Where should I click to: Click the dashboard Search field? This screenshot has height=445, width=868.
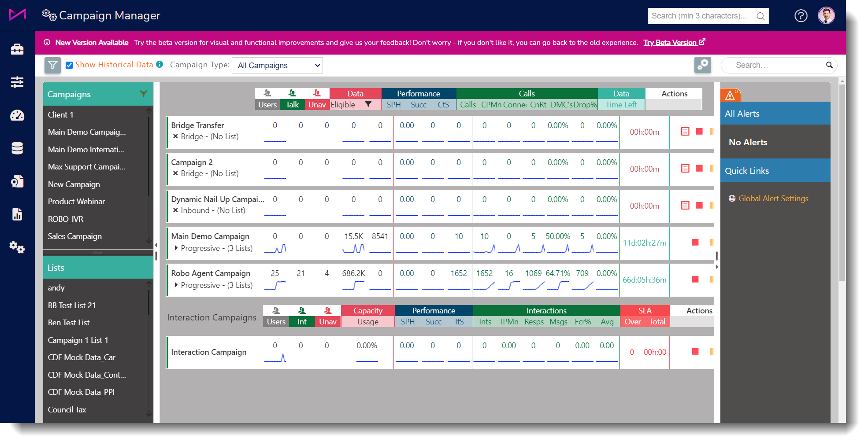779,65
